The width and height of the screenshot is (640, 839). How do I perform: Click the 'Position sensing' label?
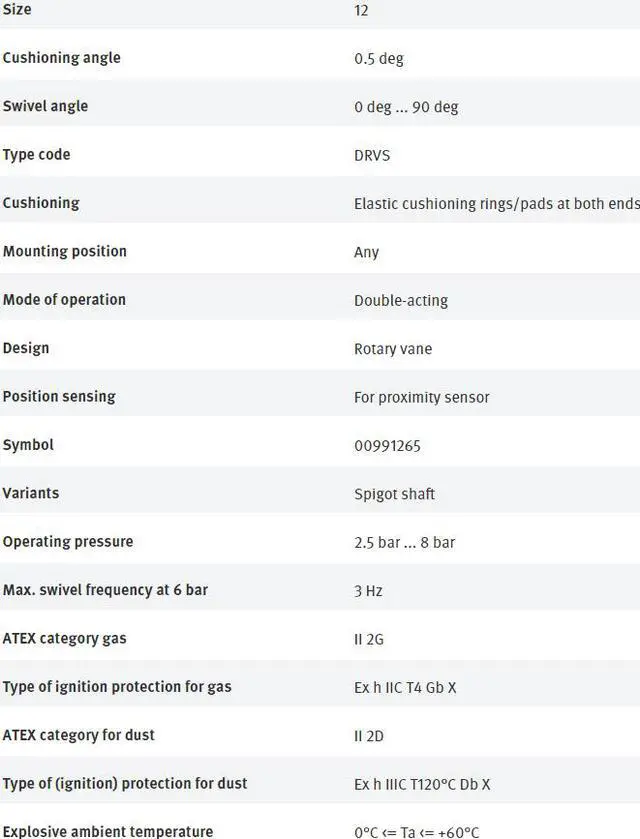(59, 396)
